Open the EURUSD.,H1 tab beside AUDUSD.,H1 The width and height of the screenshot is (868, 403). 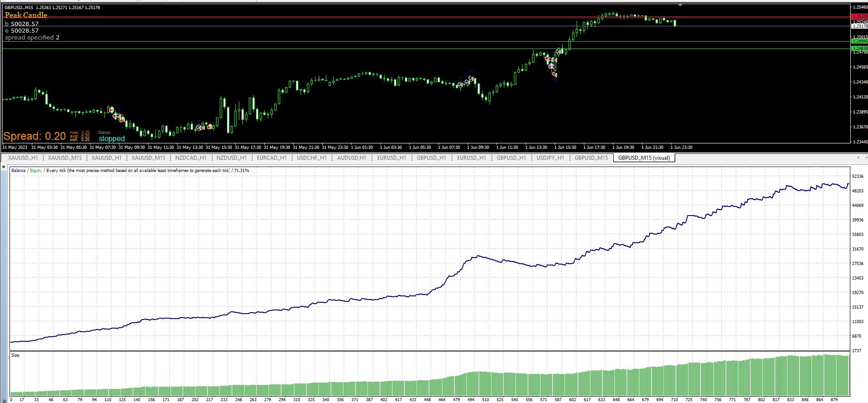tap(391, 158)
